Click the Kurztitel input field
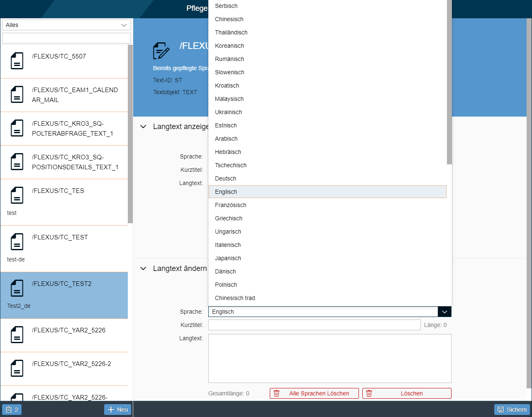 pos(315,325)
